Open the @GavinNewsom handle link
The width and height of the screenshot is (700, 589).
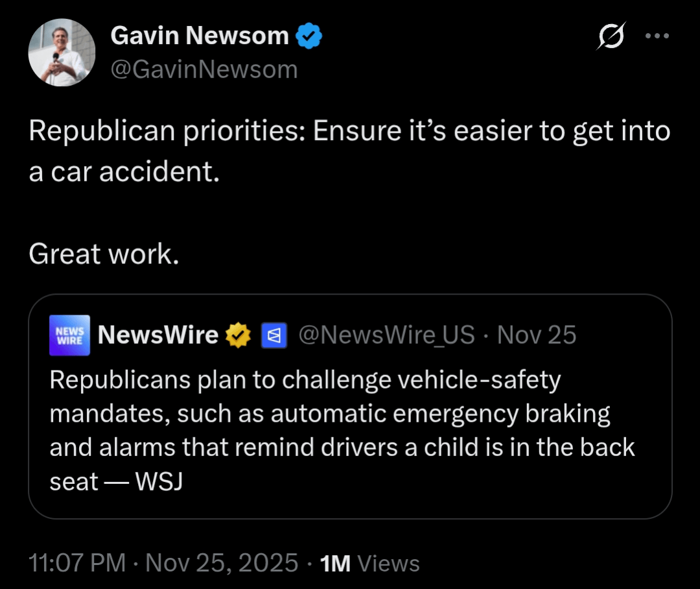pos(204,69)
